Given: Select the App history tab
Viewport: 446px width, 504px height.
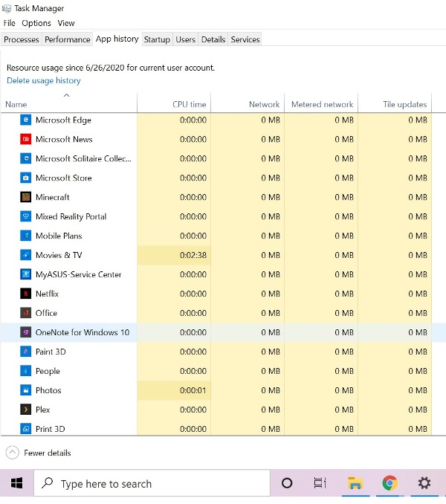Looking at the screenshot, I should 117,39.
